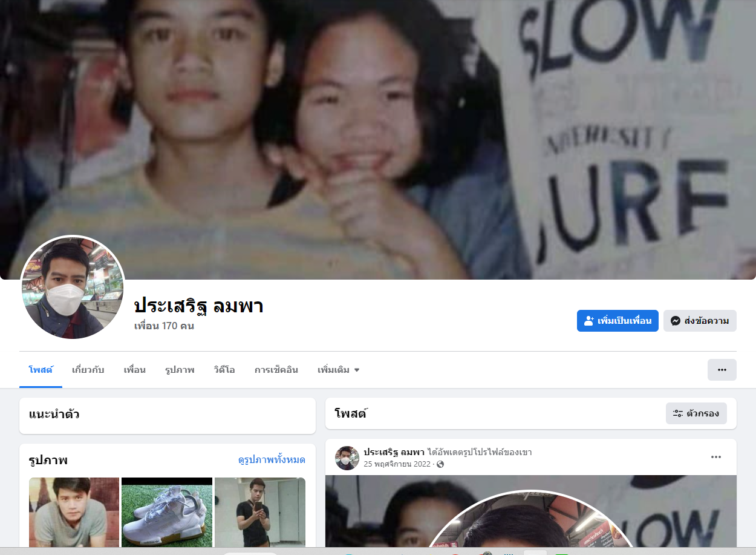Viewport: 756px width, 555px height.
Task: Open the circular profile picture
Action: click(73, 287)
